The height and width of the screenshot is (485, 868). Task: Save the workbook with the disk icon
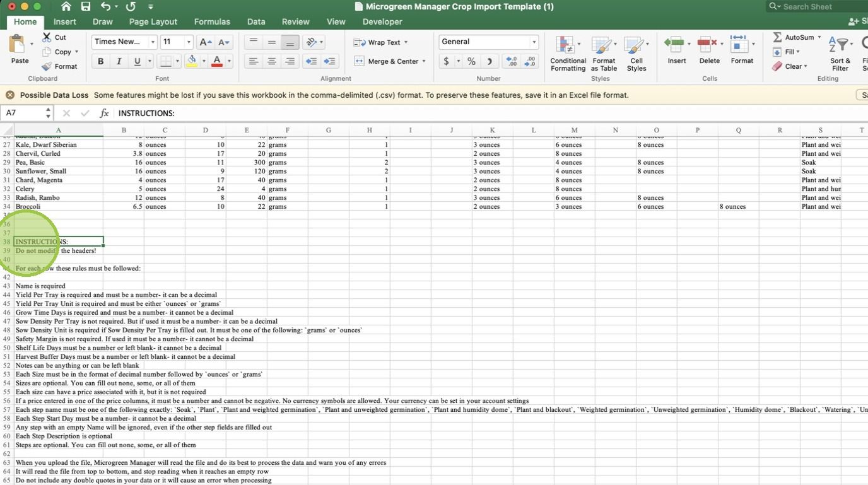86,6
